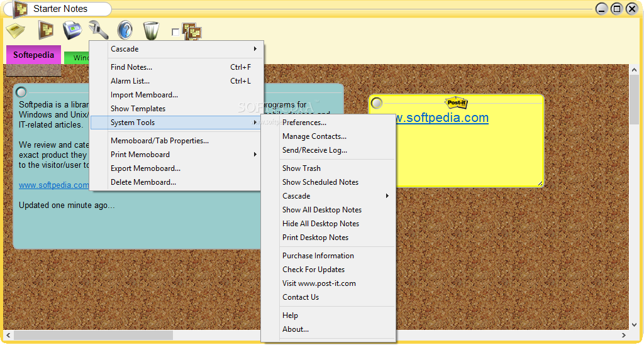
Task: Minimize the Starter Notes window
Action: 602,9
